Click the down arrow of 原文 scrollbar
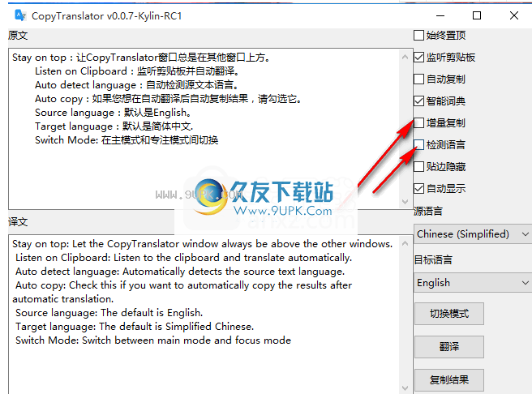 click(405, 202)
